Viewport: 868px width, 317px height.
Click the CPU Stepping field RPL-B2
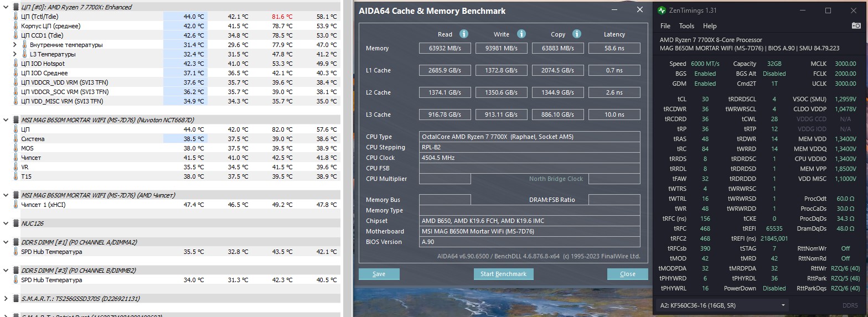(530, 147)
